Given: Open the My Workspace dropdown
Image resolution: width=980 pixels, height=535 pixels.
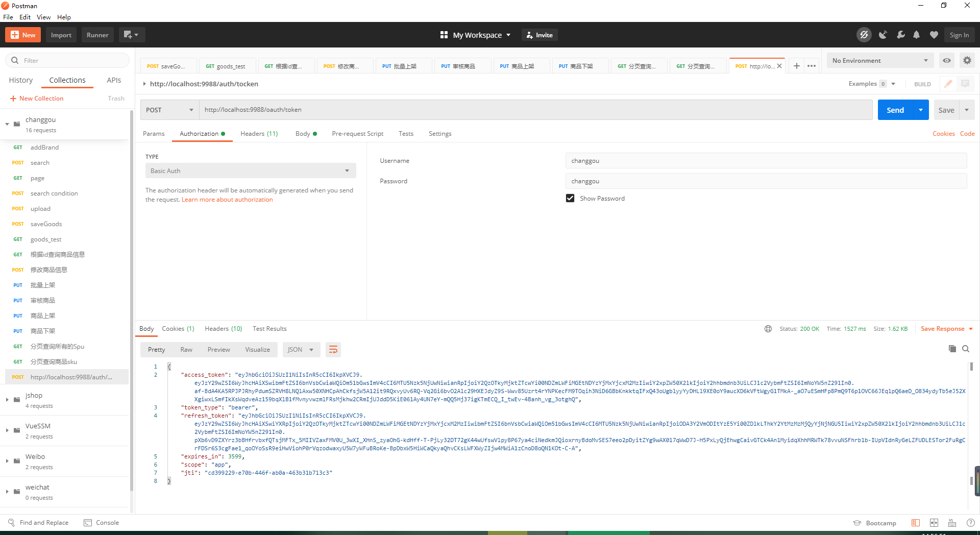Looking at the screenshot, I should pos(475,35).
